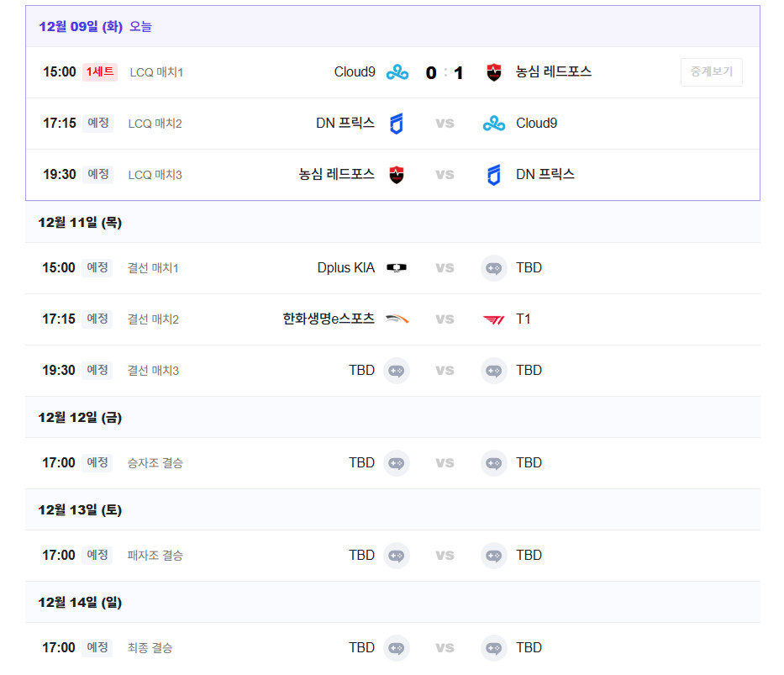The height and width of the screenshot is (675, 784).
Task: Click 농심 레드포스 logo in LCQ 매치1 row
Action: [494, 72]
